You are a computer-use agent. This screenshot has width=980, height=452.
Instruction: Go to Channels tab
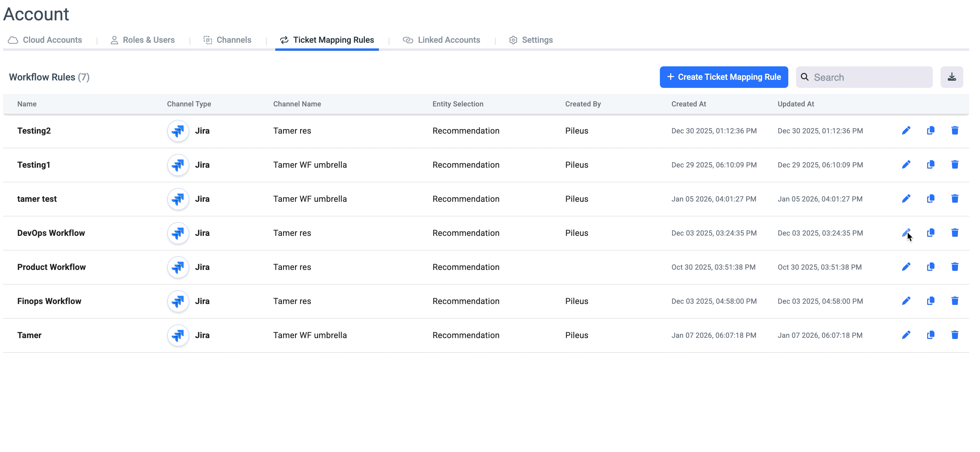click(228, 40)
